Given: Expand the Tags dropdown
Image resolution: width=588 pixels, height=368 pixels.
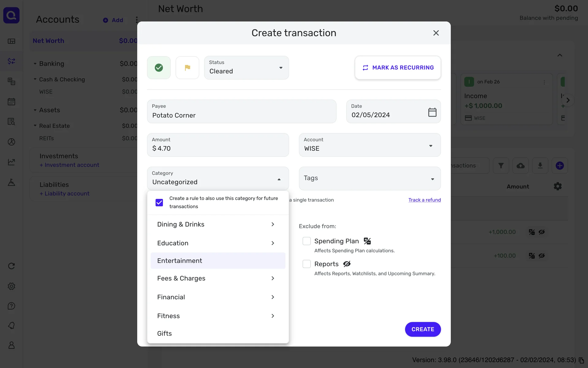Looking at the screenshot, I should [370, 178].
